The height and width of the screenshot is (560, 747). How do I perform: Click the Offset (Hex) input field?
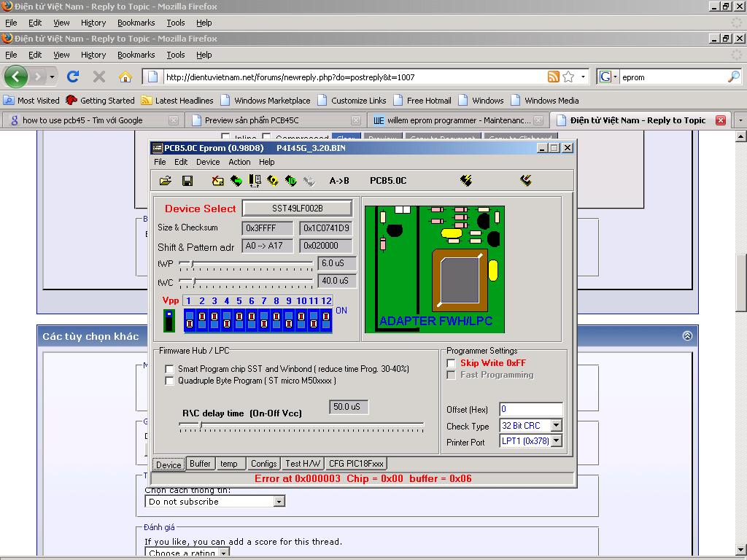point(530,410)
